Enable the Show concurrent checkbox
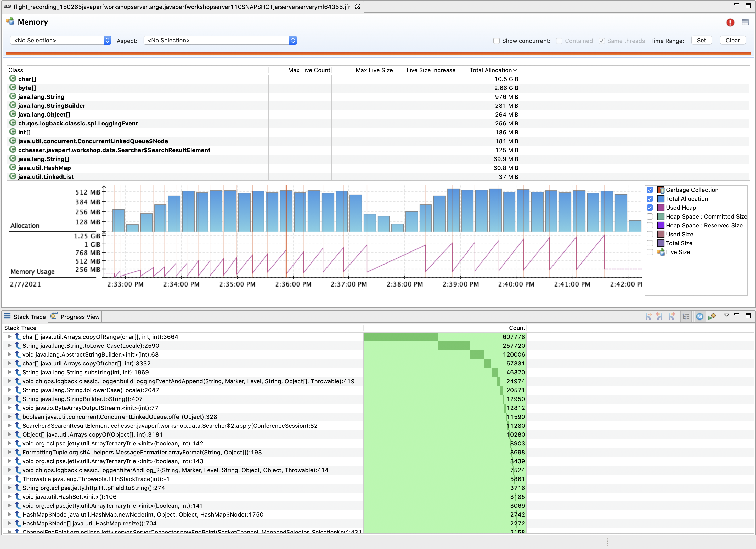The width and height of the screenshot is (756, 549). [x=496, y=41]
